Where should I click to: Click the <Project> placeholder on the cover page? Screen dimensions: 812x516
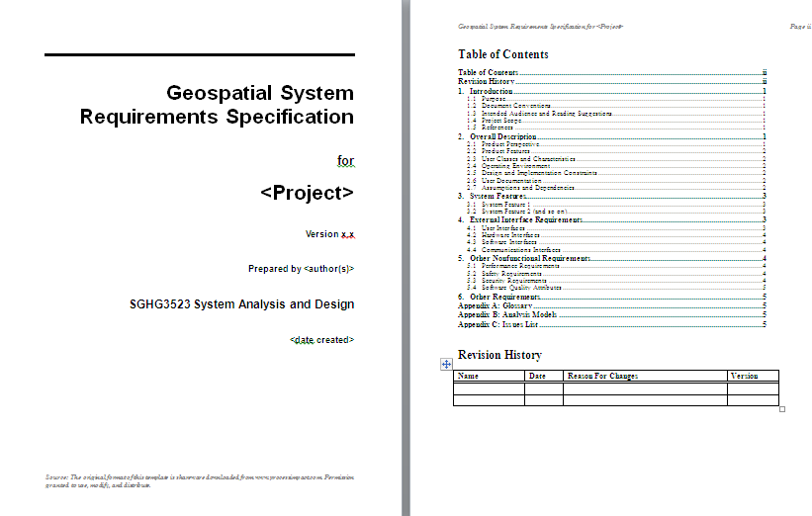tap(307, 192)
